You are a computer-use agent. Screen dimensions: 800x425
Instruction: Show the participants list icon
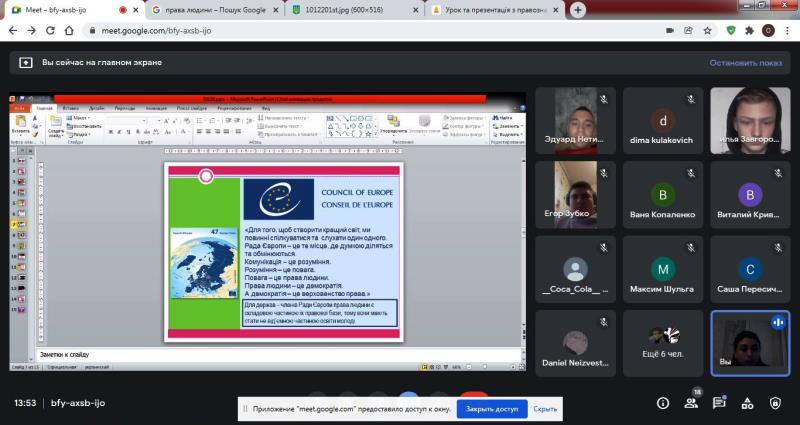pos(691,403)
